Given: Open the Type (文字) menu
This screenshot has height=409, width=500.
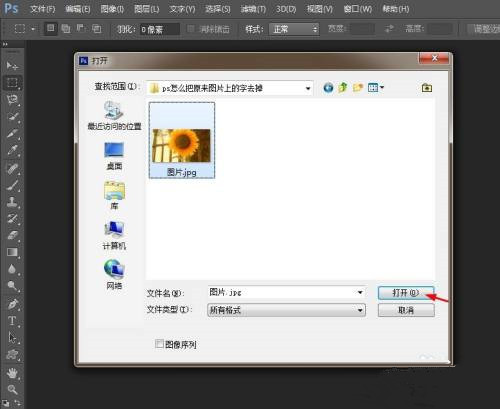Looking at the screenshot, I should click(x=182, y=9).
